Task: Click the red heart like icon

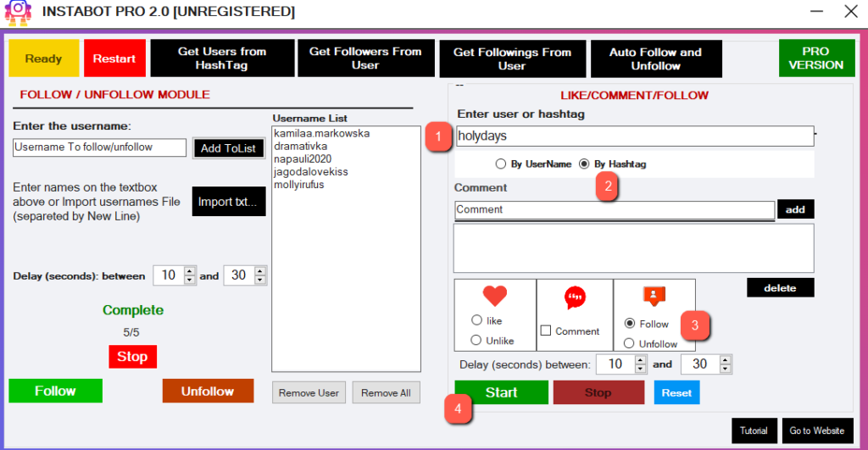Action: click(x=494, y=297)
